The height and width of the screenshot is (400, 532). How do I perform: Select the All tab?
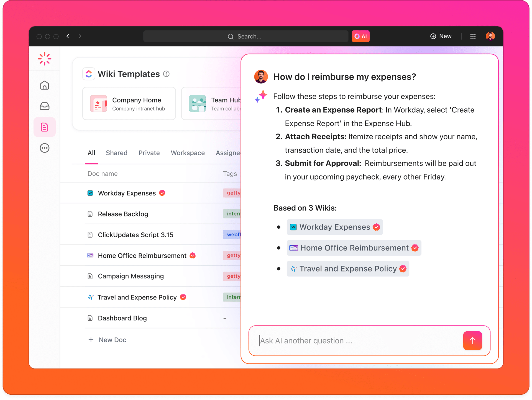(x=91, y=153)
